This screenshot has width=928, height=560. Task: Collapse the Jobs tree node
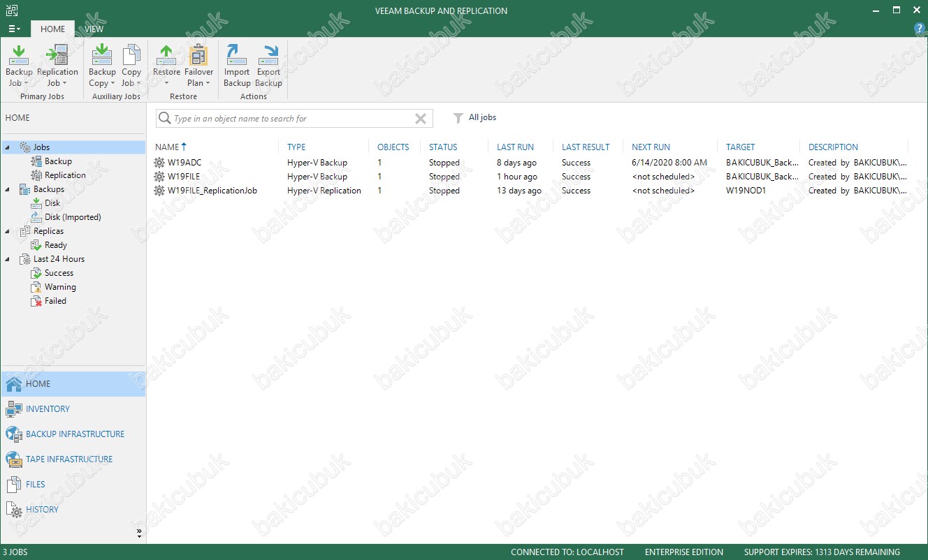[x=7, y=147]
